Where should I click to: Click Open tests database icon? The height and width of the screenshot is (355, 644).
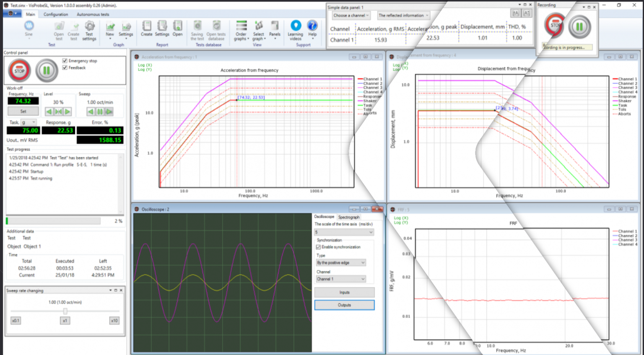pos(216,31)
